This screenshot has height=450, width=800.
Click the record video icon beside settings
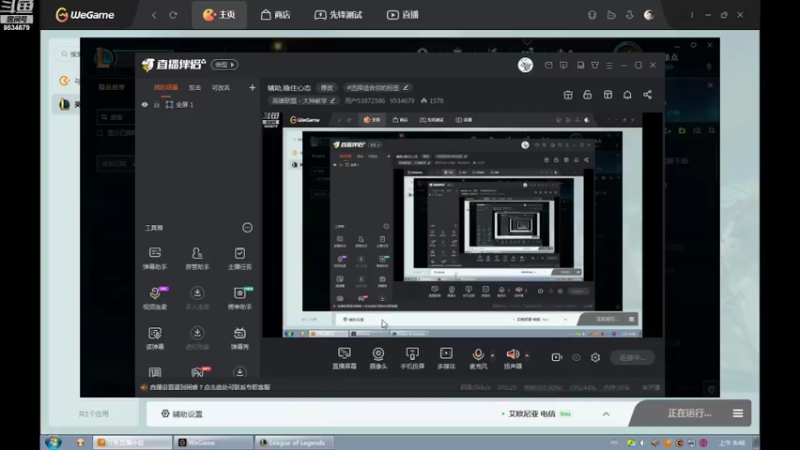(x=557, y=358)
